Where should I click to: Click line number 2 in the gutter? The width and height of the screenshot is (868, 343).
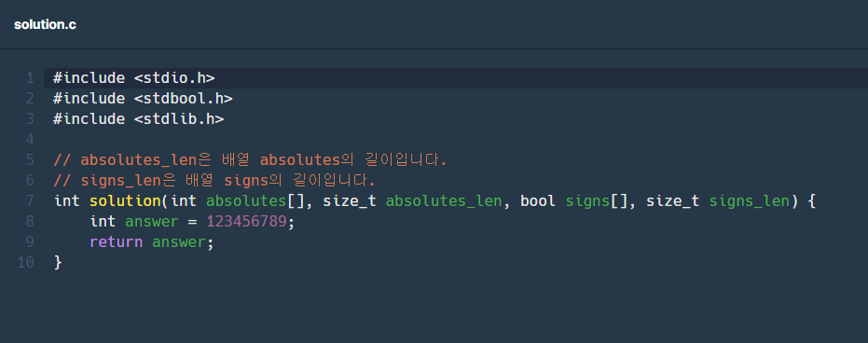click(30, 99)
